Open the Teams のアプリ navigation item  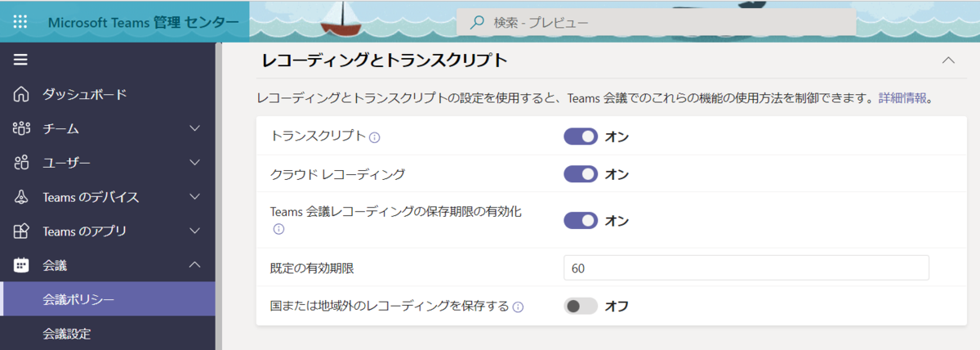click(x=108, y=231)
